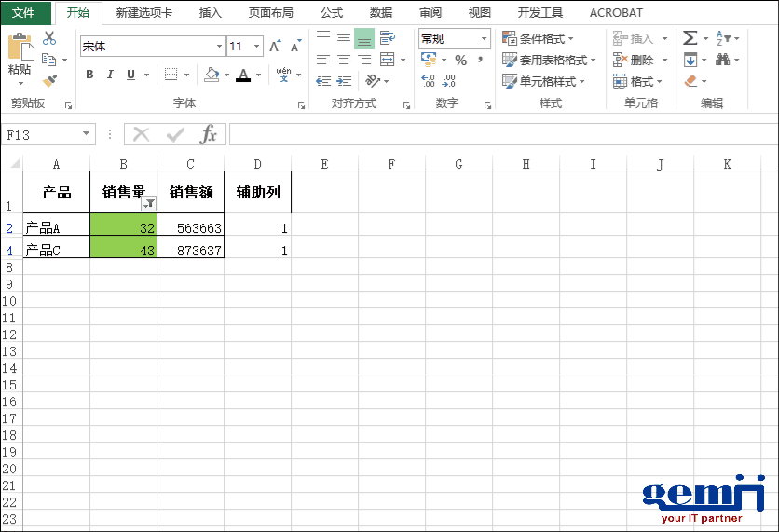Viewport: 779px width, 532px height.
Task: Select column header F
Action: coord(391,164)
